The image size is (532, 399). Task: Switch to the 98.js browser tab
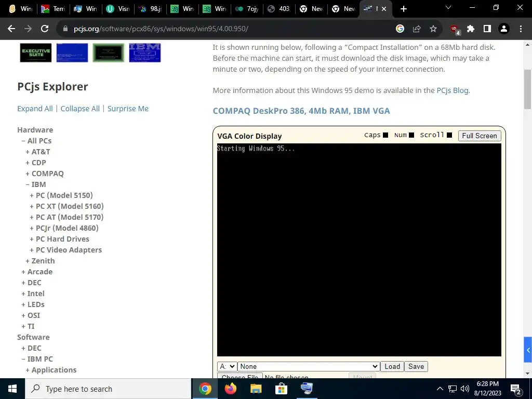151,9
